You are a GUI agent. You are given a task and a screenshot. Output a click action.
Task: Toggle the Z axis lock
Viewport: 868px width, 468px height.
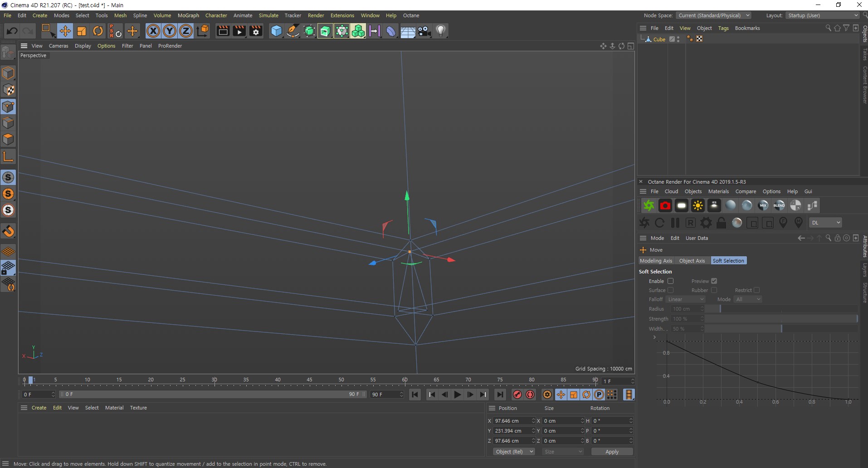pos(186,31)
